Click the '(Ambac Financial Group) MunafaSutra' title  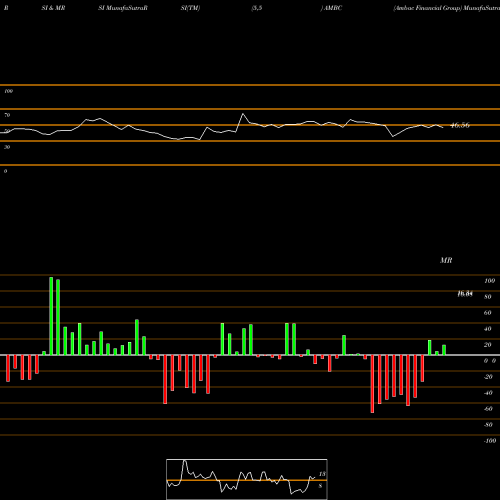pyautogui.click(x=447, y=8)
